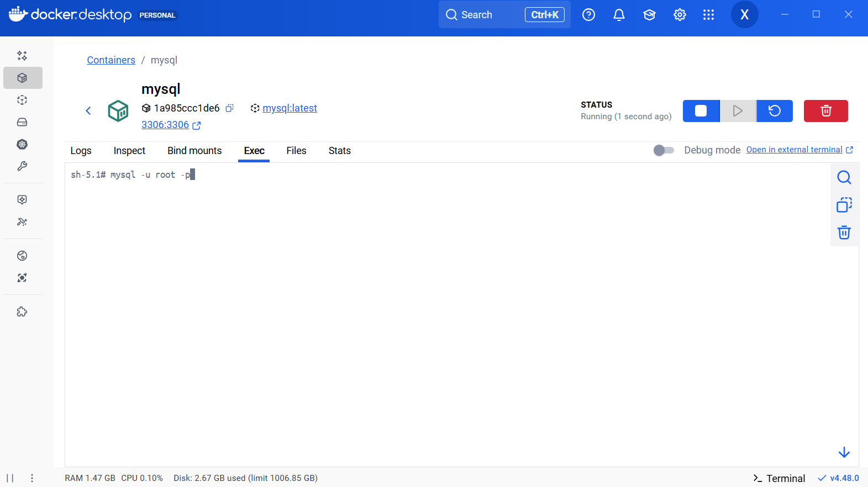Open the notifications bell icon

click(619, 15)
